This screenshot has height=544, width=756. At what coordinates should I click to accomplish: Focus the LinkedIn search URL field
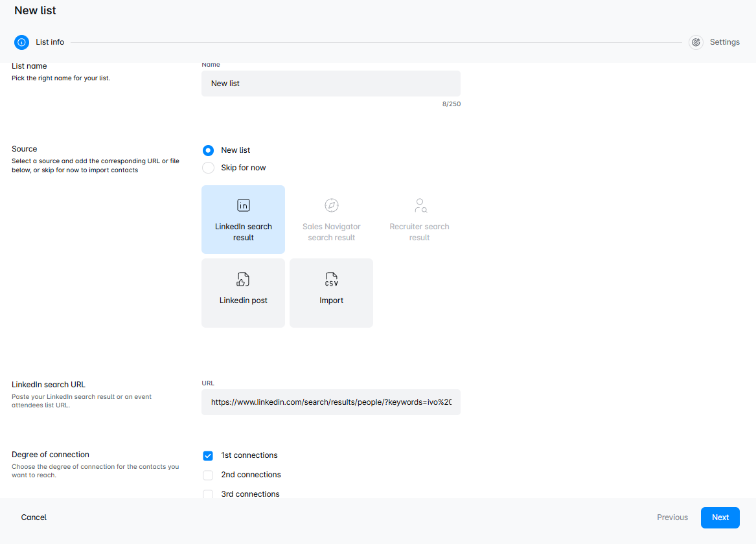330,402
